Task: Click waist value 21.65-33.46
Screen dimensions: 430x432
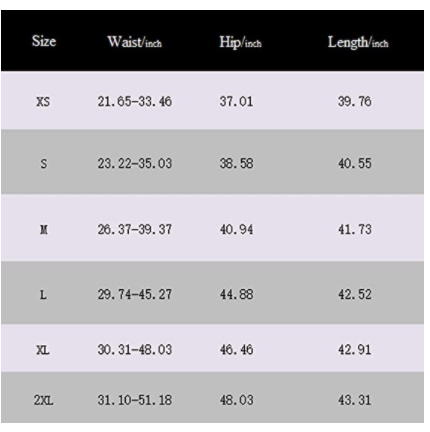Action: (135, 101)
